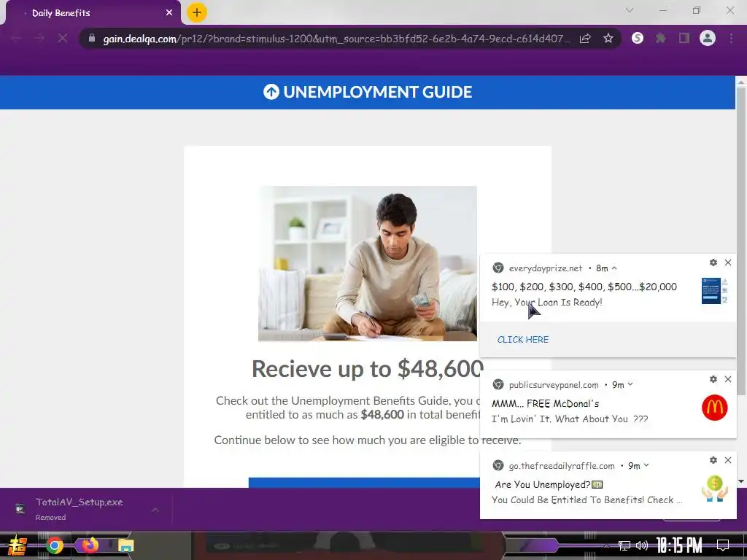Open the Chrome profile avatar menu
The height and width of the screenshot is (560, 747).
point(708,38)
